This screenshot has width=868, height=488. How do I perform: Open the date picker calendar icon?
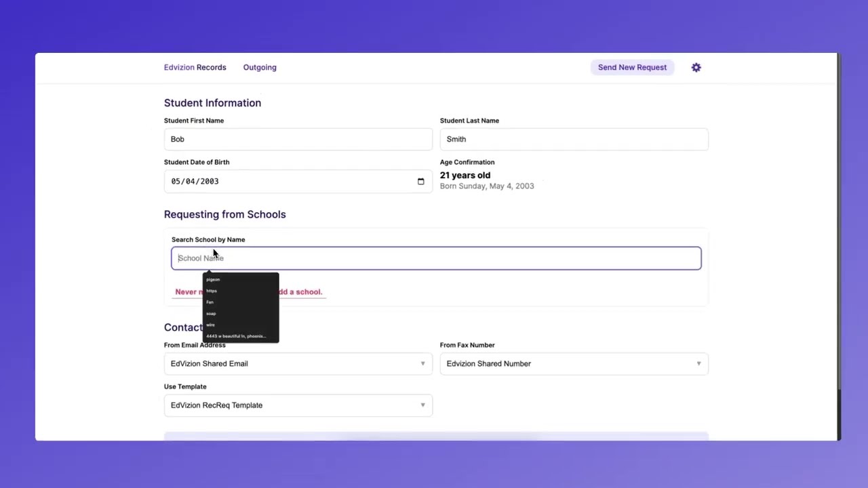point(420,182)
